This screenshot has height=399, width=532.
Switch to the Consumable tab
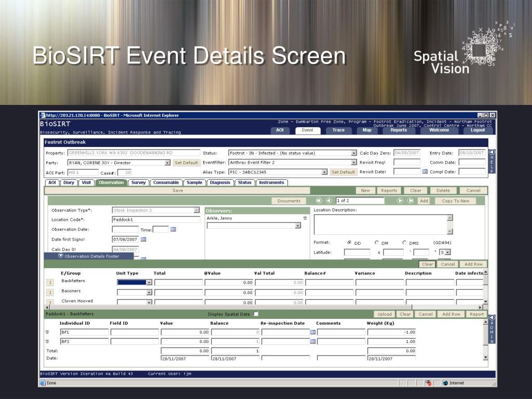pos(166,182)
